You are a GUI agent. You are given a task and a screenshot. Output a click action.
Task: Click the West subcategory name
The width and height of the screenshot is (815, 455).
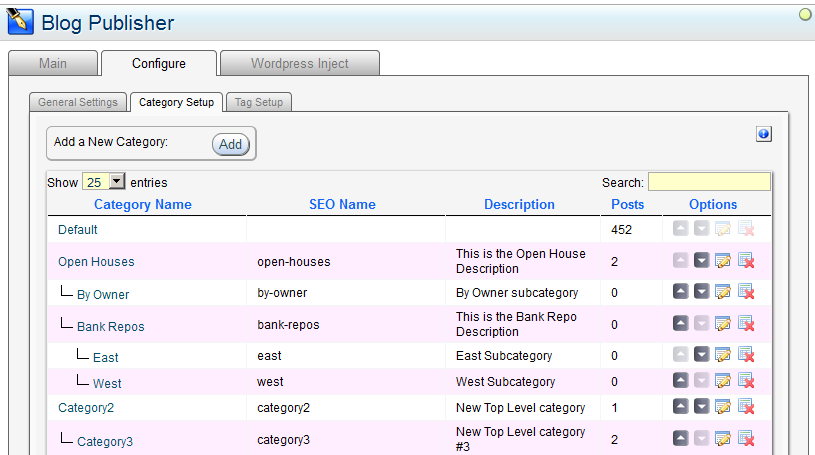click(x=107, y=384)
